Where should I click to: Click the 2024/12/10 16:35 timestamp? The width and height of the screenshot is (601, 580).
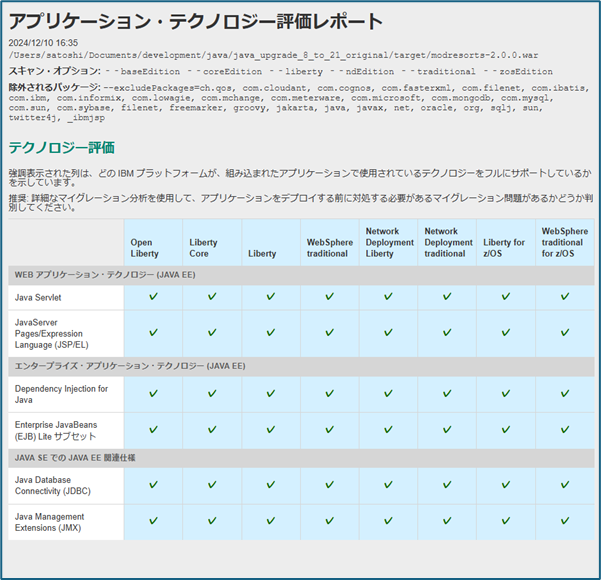(43, 43)
